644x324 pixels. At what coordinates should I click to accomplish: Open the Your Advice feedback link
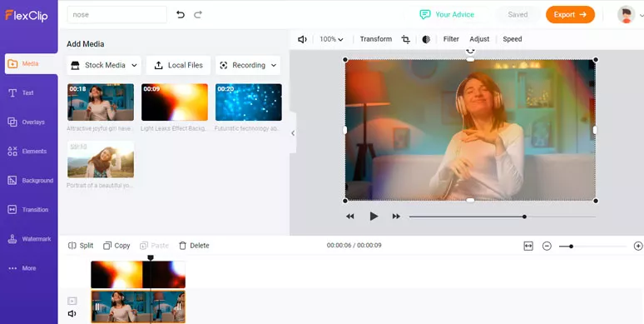pos(447,14)
